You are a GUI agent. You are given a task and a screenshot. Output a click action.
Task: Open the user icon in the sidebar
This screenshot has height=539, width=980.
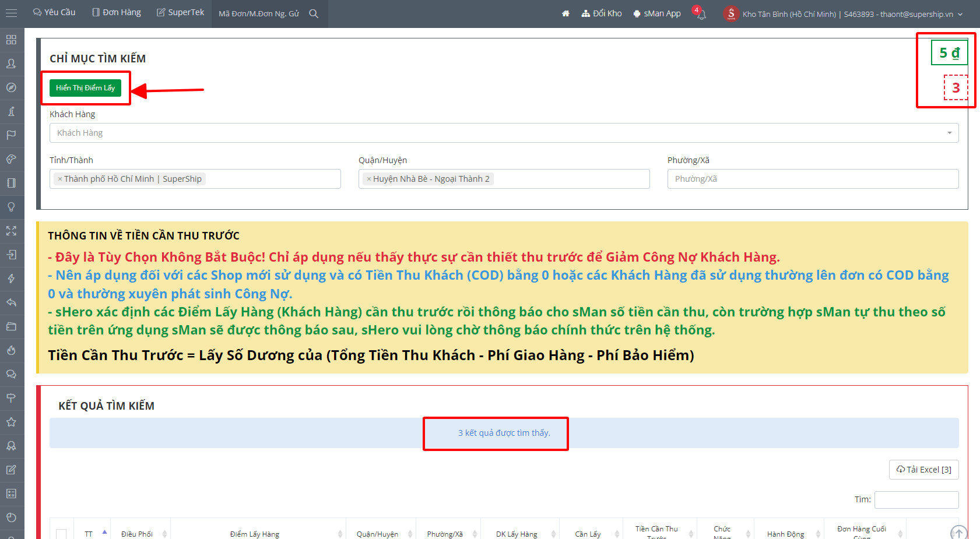(11, 64)
